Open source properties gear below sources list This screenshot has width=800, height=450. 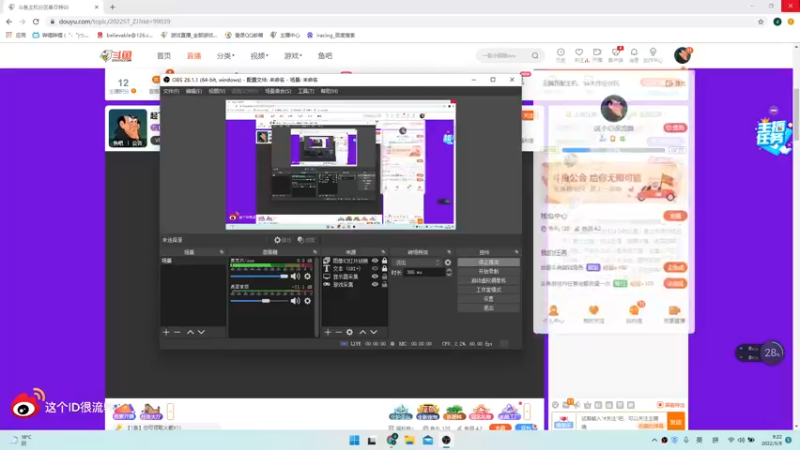(349, 332)
